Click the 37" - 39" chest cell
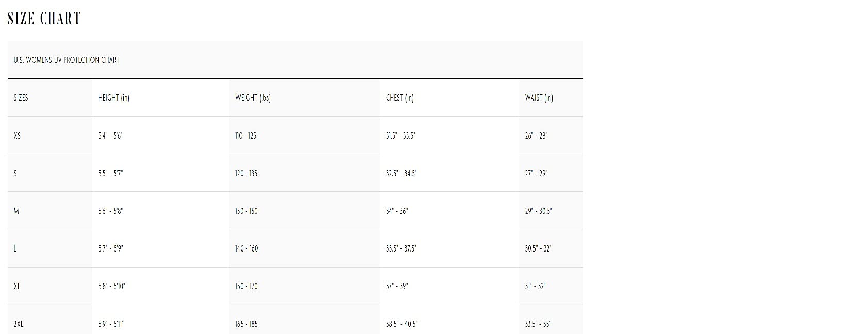The height and width of the screenshot is (334, 868). coord(397,286)
